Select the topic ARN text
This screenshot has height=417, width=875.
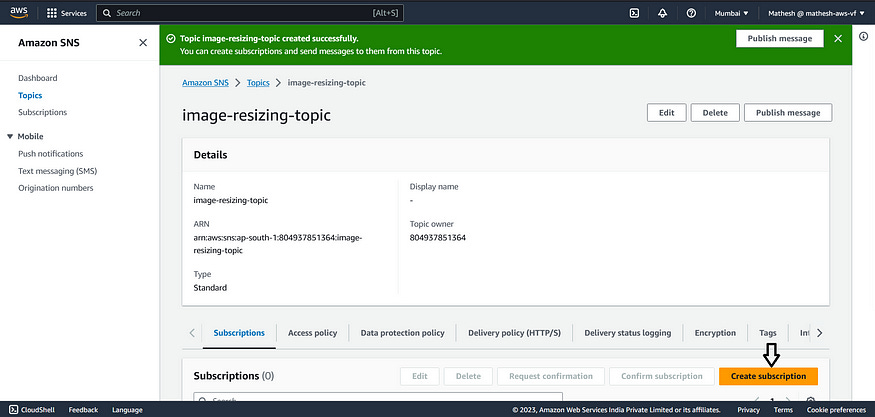(x=278, y=244)
